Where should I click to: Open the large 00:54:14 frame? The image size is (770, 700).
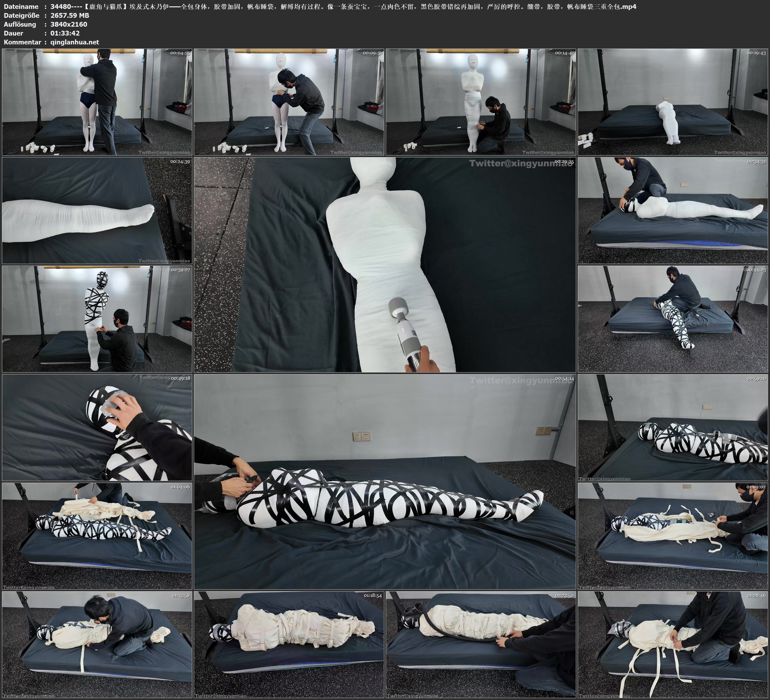385,481
